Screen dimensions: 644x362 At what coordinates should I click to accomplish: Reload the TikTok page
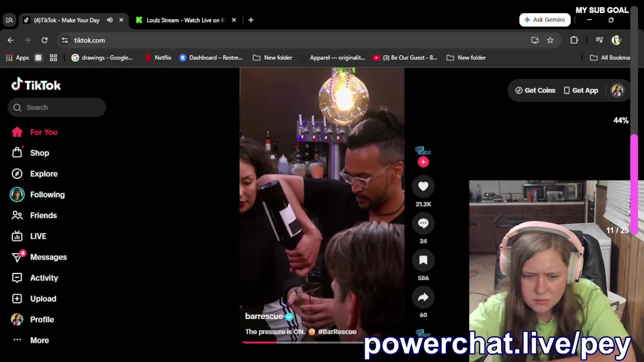click(44, 40)
